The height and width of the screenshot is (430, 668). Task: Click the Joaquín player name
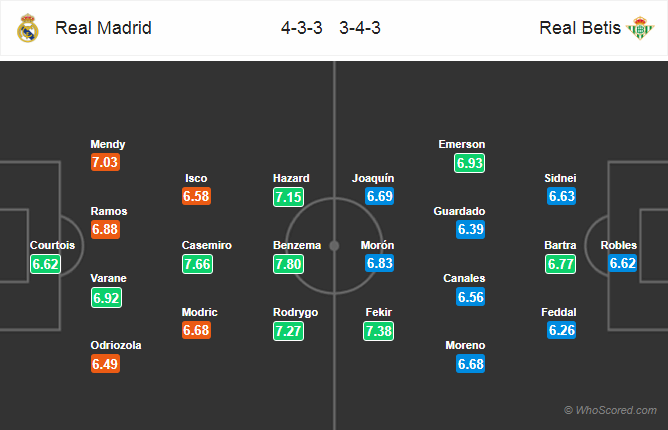373,178
